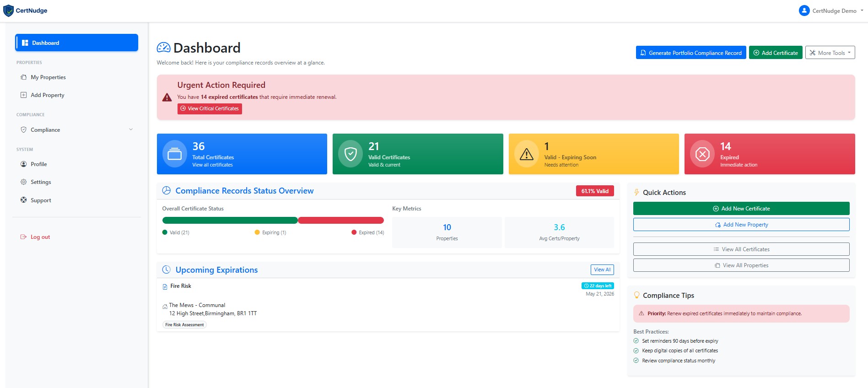This screenshot has width=868, height=388.
Task: Click the red warning triangle in the urgent alert
Action: point(167,97)
